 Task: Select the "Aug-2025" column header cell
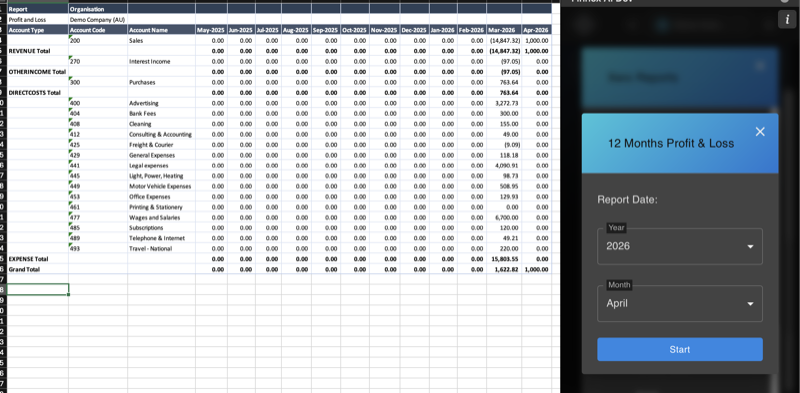tap(296, 30)
